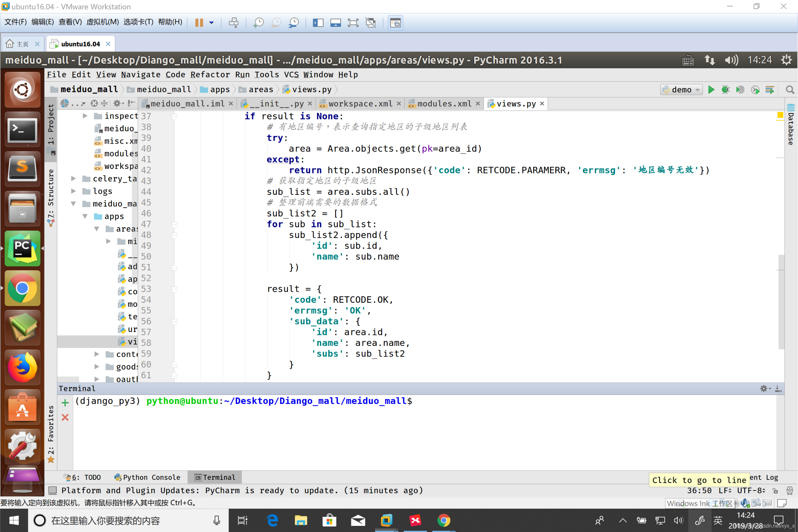Screen dimensions: 798x532
Task: Open the Search Everywhere magnifier icon
Action: pos(790,89)
